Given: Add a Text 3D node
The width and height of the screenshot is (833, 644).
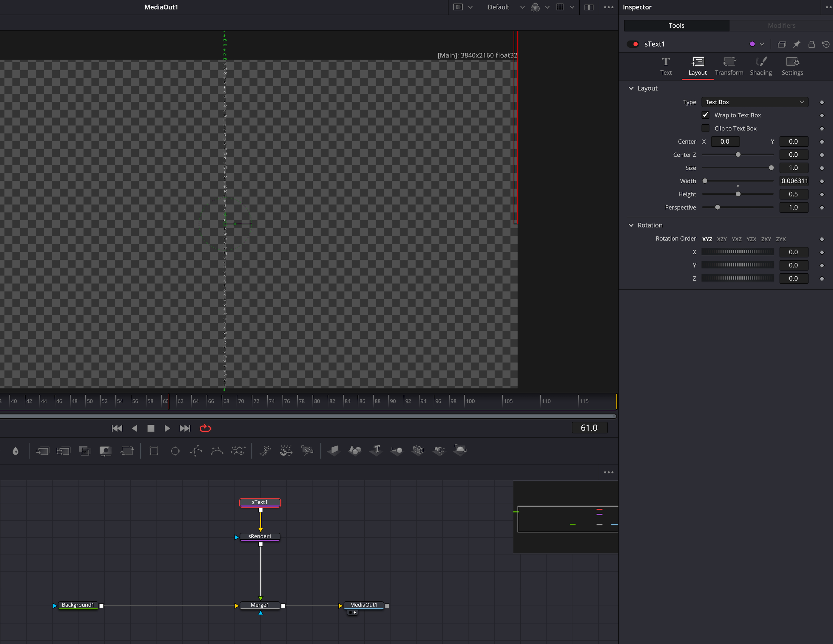Looking at the screenshot, I should click(376, 451).
